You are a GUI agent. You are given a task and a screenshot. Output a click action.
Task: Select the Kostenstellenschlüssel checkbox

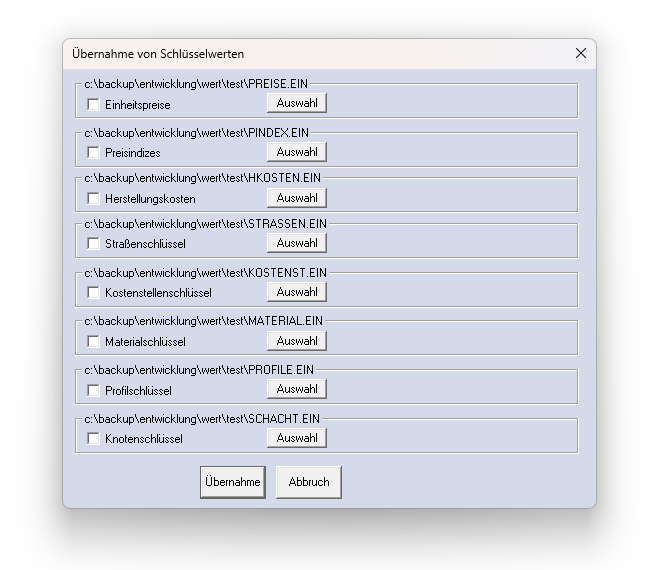point(94,293)
